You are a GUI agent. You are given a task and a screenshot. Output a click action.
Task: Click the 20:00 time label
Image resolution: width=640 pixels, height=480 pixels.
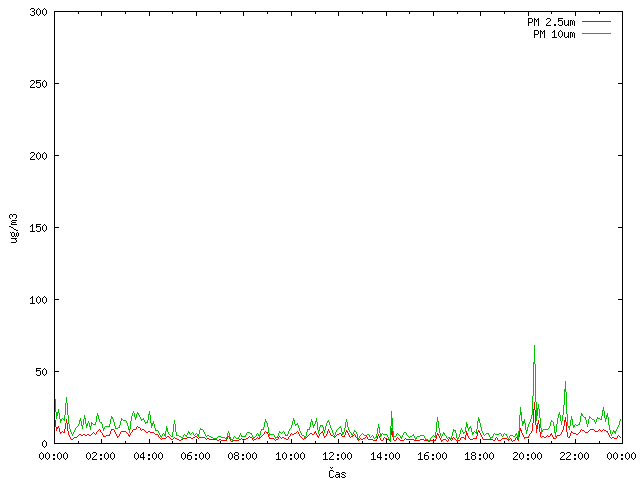(x=527, y=456)
